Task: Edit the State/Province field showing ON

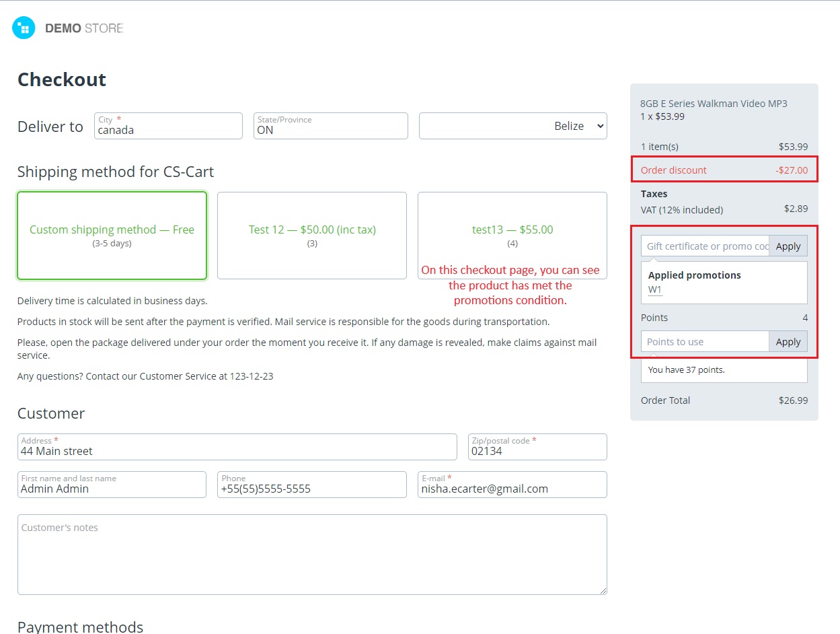Action: (x=331, y=126)
